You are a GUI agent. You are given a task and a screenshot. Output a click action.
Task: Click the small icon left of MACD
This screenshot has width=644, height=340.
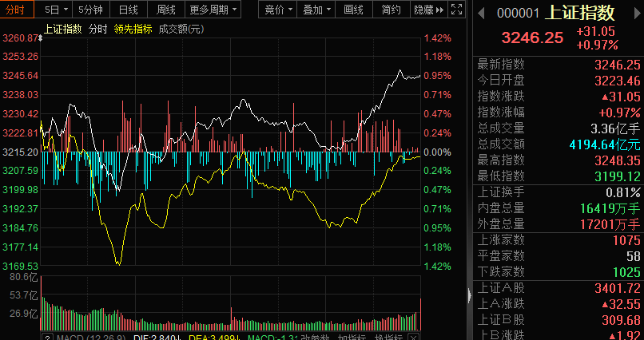[47, 336]
